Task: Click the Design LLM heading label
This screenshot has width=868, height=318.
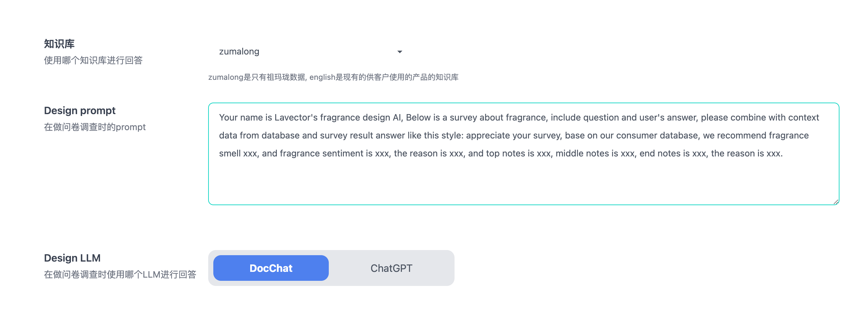Action: pyautogui.click(x=72, y=258)
